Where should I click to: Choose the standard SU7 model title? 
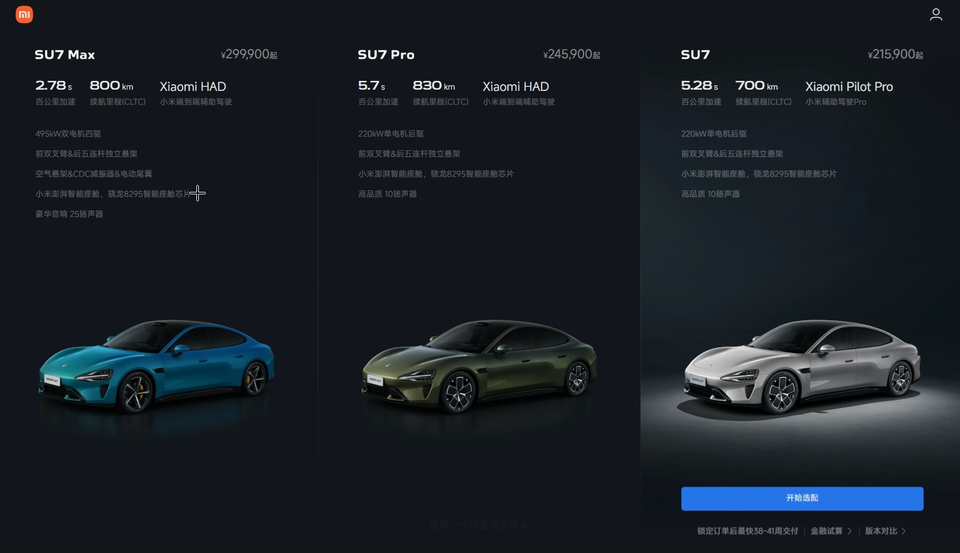click(x=696, y=55)
